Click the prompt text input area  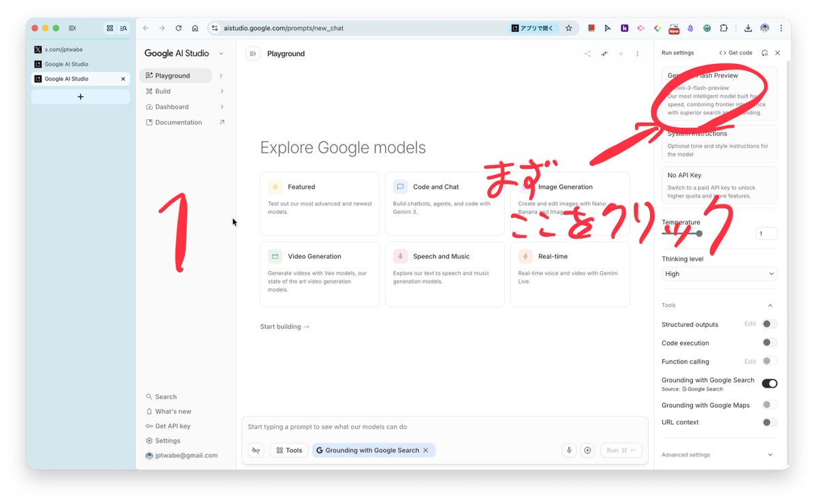(x=445, y=427)
